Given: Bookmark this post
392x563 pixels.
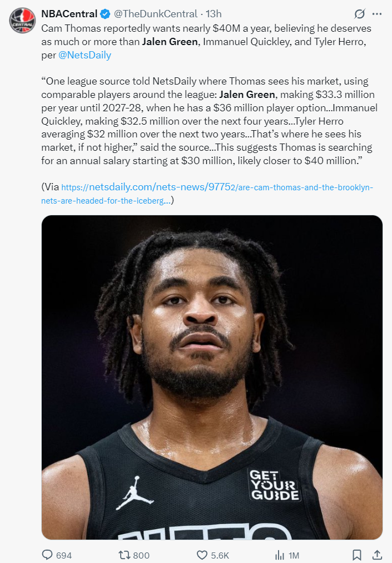Looking at the screenshot, I should pos(357,555).
